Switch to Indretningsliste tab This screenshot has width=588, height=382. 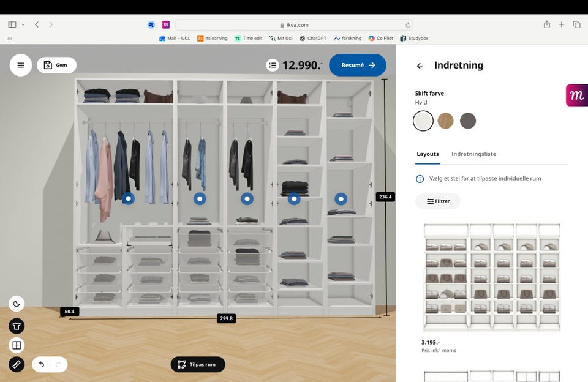pos(473,154)
